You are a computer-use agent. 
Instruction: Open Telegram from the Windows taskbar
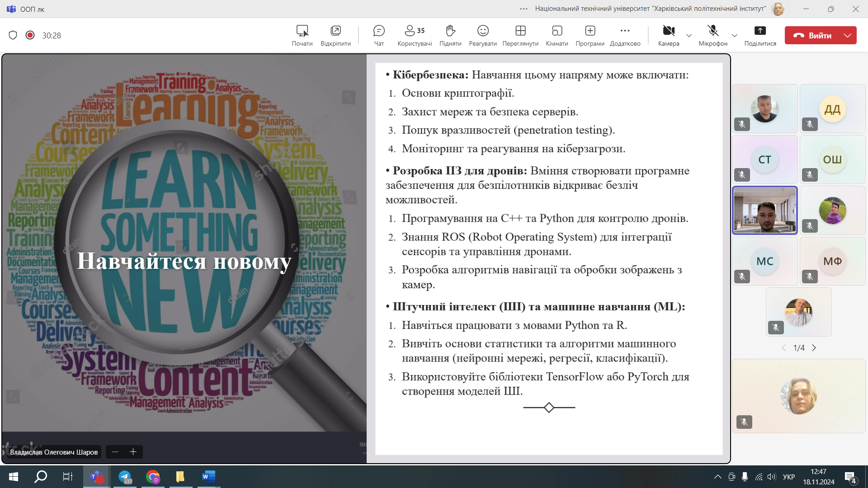[125, 477]
